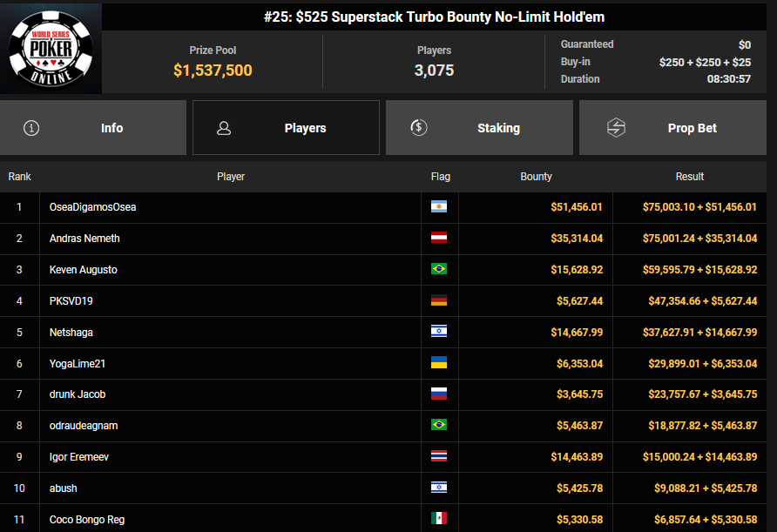Image resolution: width=777 pixels, height=532 pixels.
Task: Select player Igor Eremeev in the list
Action: 78,457
